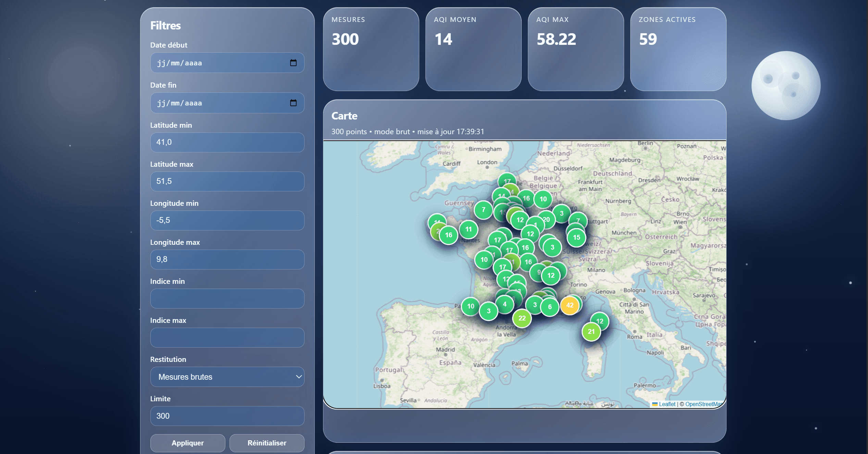Click the green marker labeled 15 near Switzerland

(x=576, y=237)
